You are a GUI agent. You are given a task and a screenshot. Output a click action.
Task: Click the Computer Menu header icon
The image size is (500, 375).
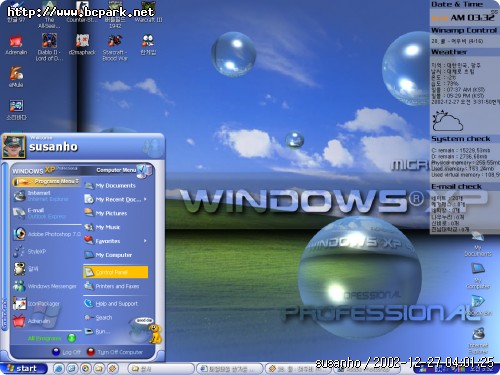click(144, 170)
